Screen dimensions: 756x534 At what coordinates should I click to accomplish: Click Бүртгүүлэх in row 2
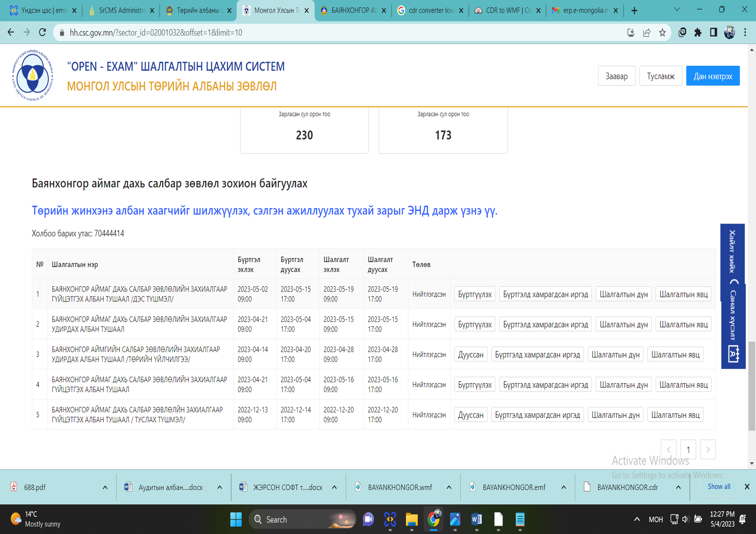(x=475, y=324)
